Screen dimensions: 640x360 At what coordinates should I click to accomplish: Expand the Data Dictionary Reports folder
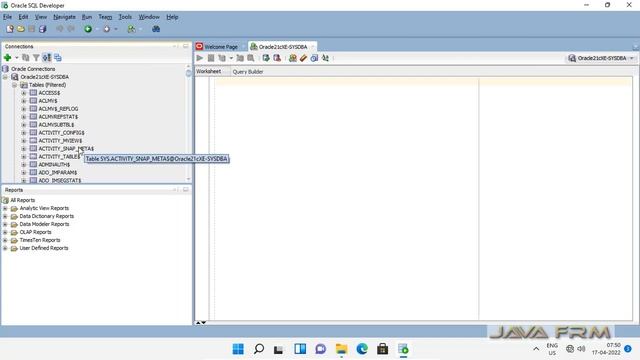[x=5, y=216]
